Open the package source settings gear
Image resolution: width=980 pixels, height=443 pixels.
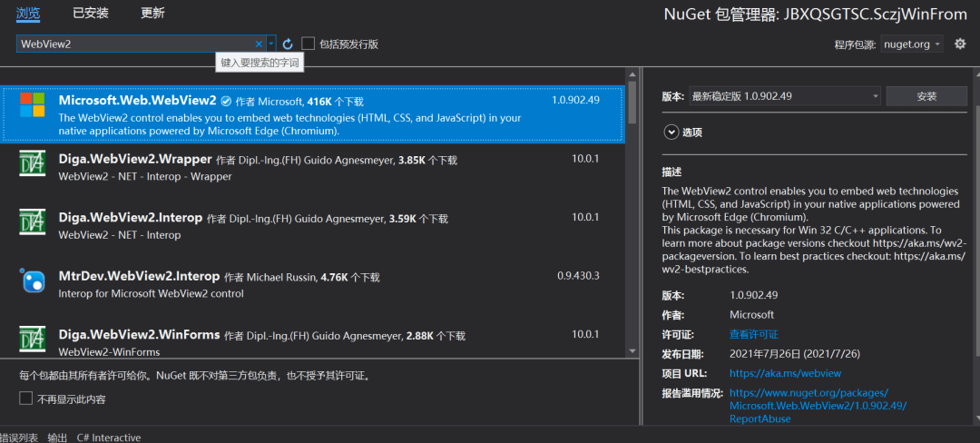pyautogui.click(x=960, y=44)
